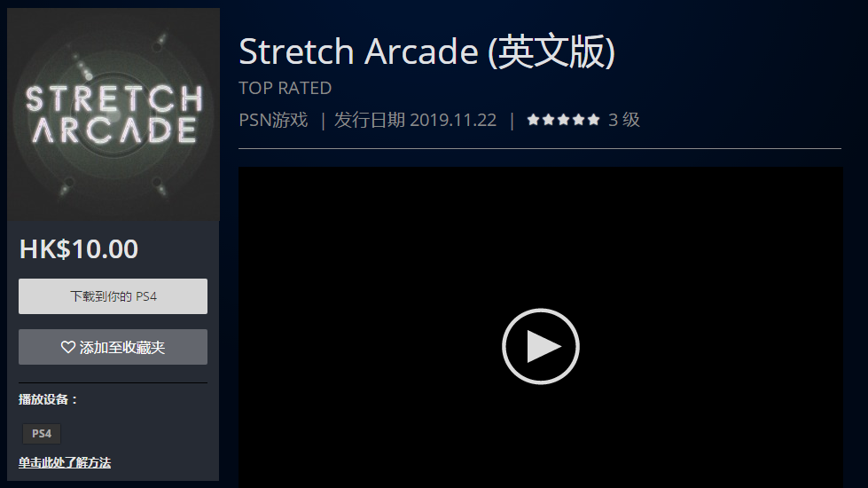
Task: Click the Stretch Arcade (英文版) title
Action: click(x=426, y=52)
